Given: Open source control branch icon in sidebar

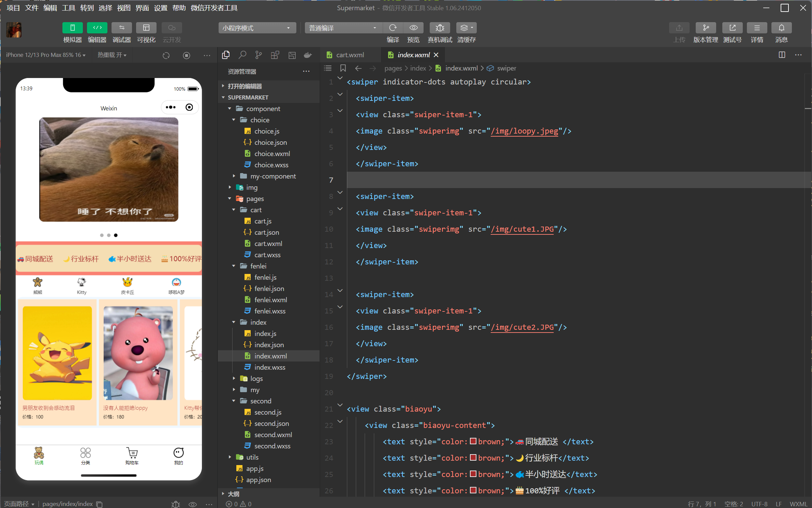Looking at the screenshot, I should [x=259, y=55].
